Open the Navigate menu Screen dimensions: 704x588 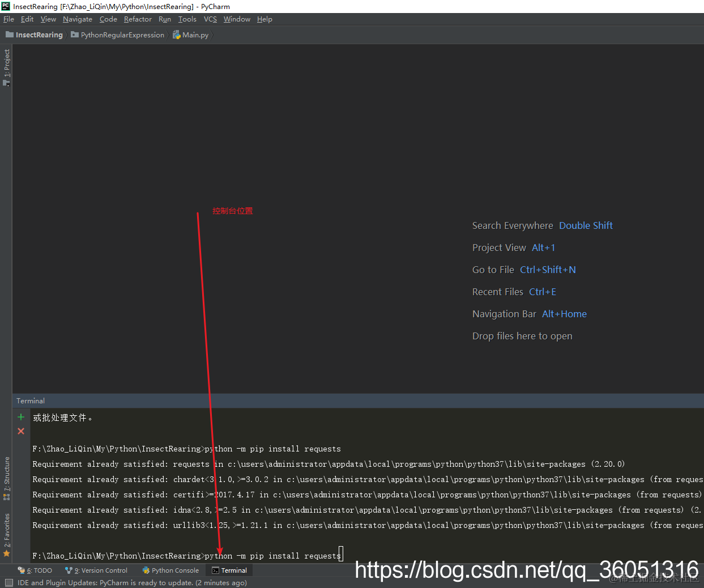[x=78, y=19]
